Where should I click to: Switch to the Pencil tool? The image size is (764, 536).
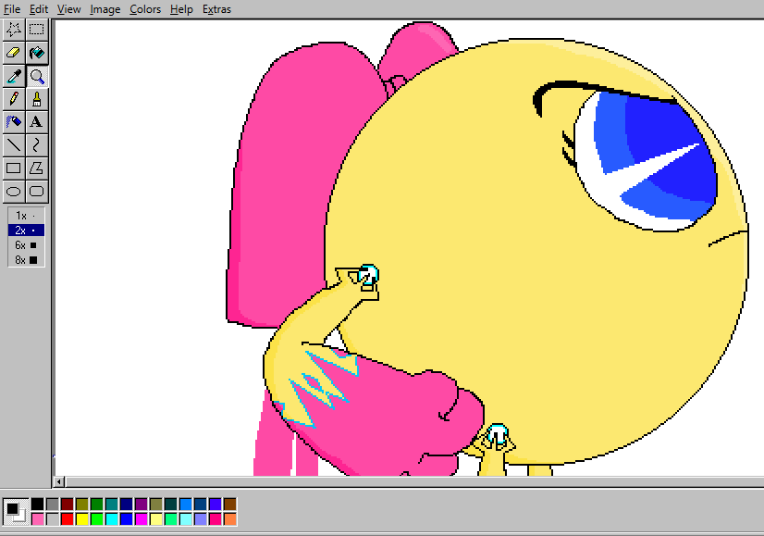14,99
